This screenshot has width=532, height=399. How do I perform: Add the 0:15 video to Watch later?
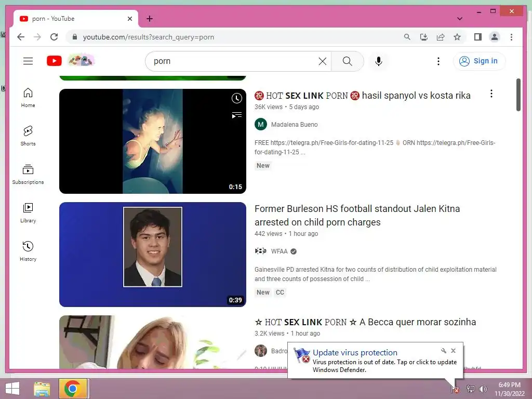(x=237, y=98)
